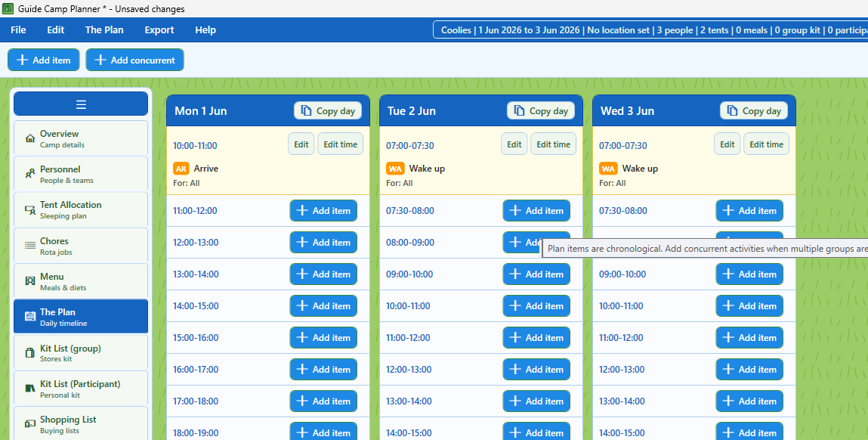Screen dimensions: 868x440
Task: Open Tent Allocation Sleeping plan
Action: tap(81, 209)
